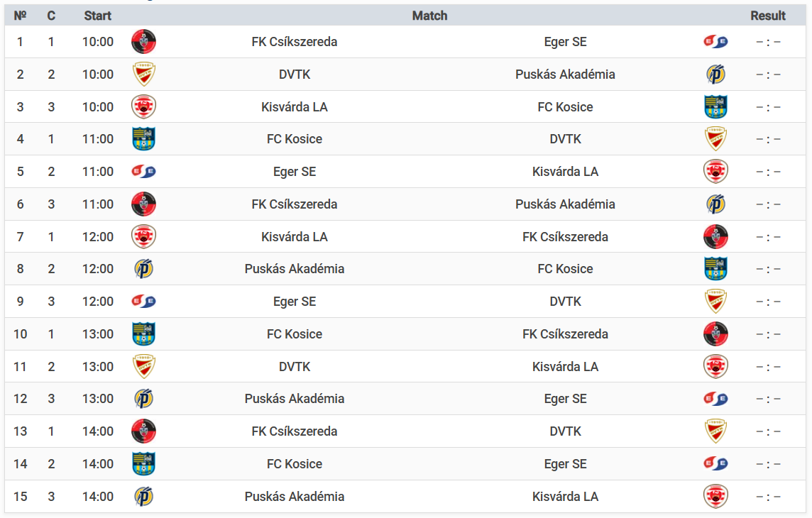
Task: Click the result score of match 7
Action: 768,237
